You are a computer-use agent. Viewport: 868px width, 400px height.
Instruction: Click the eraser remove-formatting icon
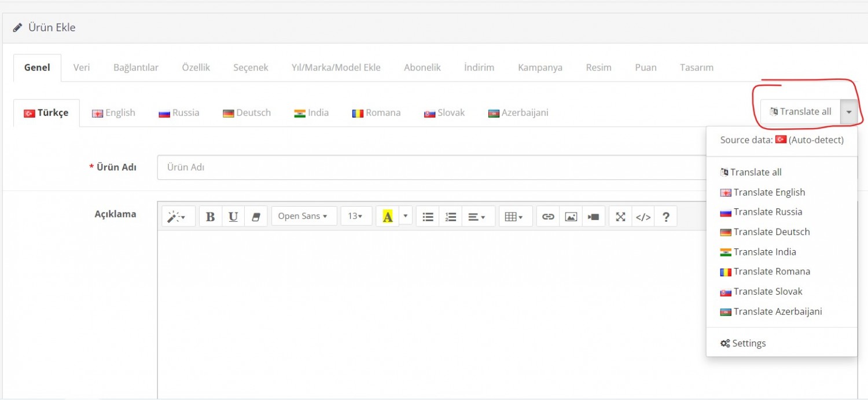point(256,216)
